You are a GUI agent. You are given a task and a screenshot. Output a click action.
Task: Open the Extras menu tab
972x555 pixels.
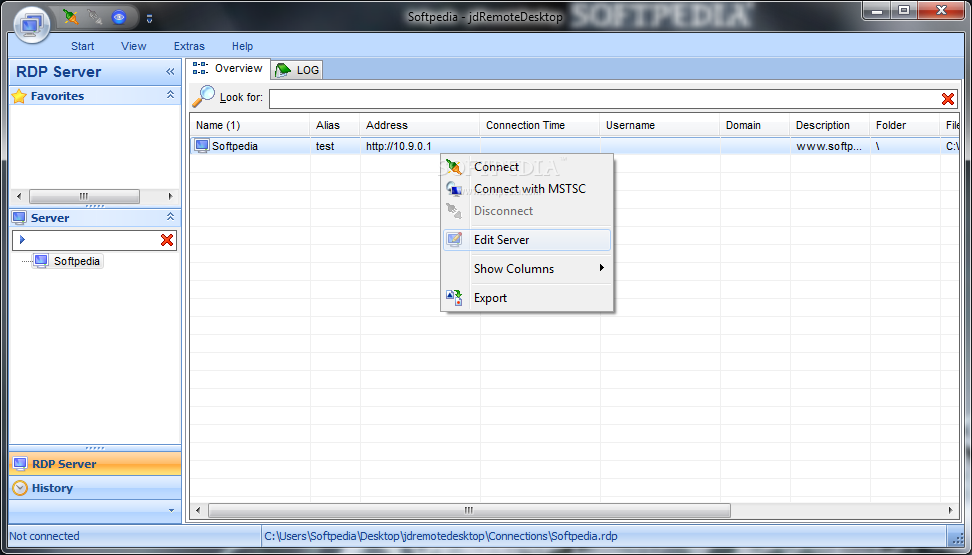pos(189,46)
